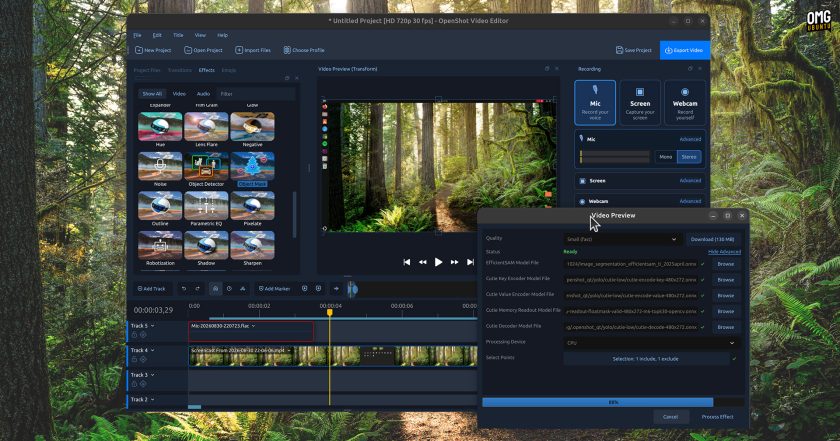Select the Negative effect thumbnail
The image size is (840, 441).
pyautogui.click(x=252, y=129)
